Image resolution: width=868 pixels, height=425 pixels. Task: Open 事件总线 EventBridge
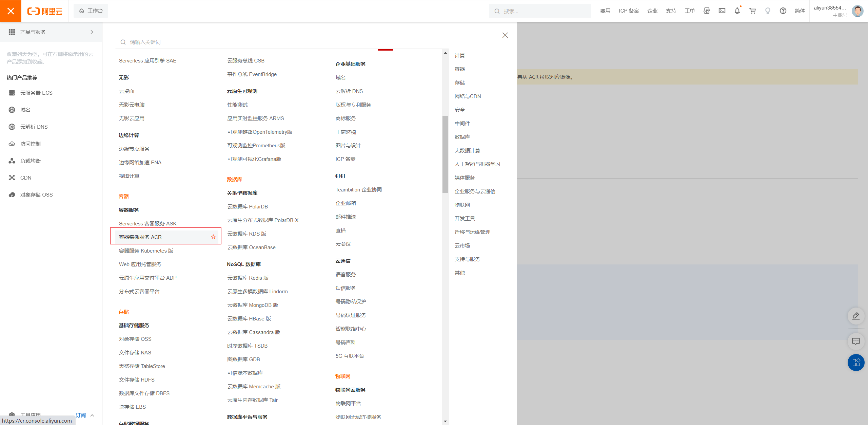tap(252, 74)
